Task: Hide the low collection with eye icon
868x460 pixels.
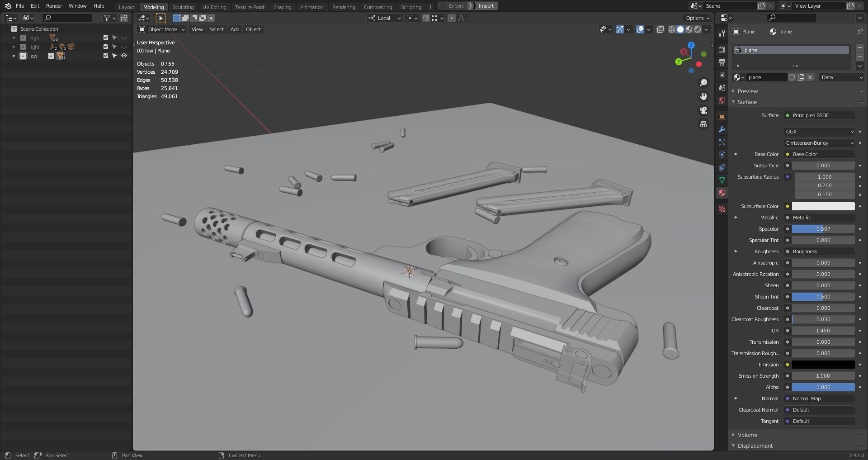Action: tap(124, 56)
